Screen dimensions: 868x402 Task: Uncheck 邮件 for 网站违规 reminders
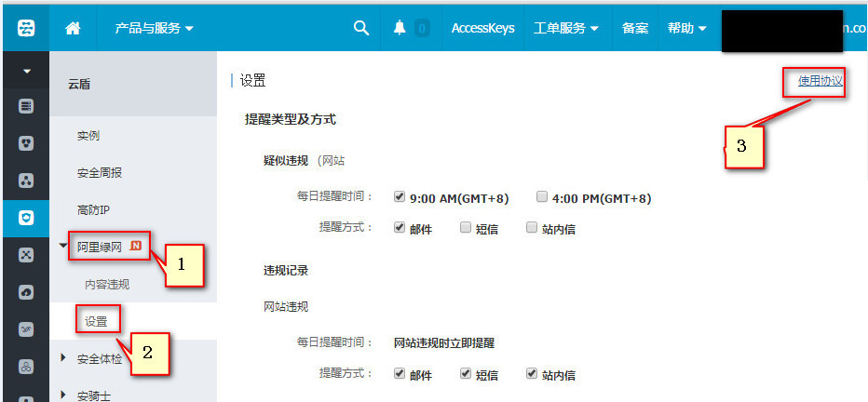(400, 373)
